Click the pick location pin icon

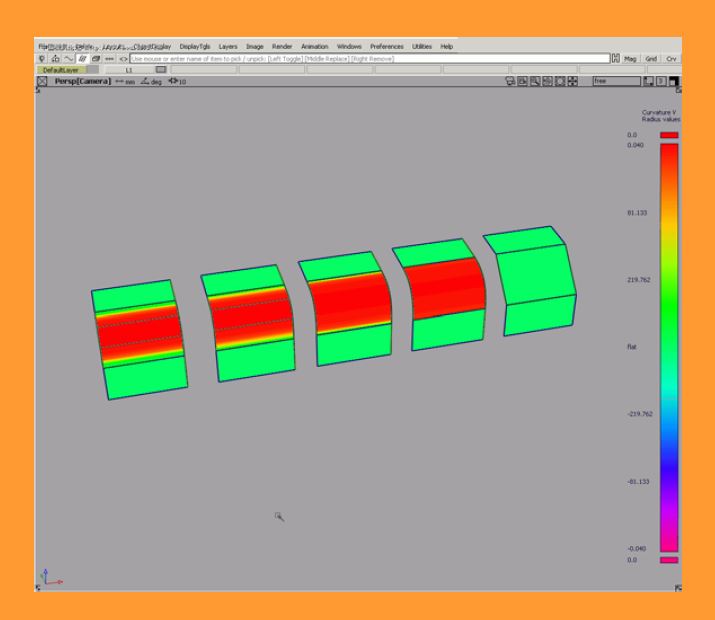point(42,58)
